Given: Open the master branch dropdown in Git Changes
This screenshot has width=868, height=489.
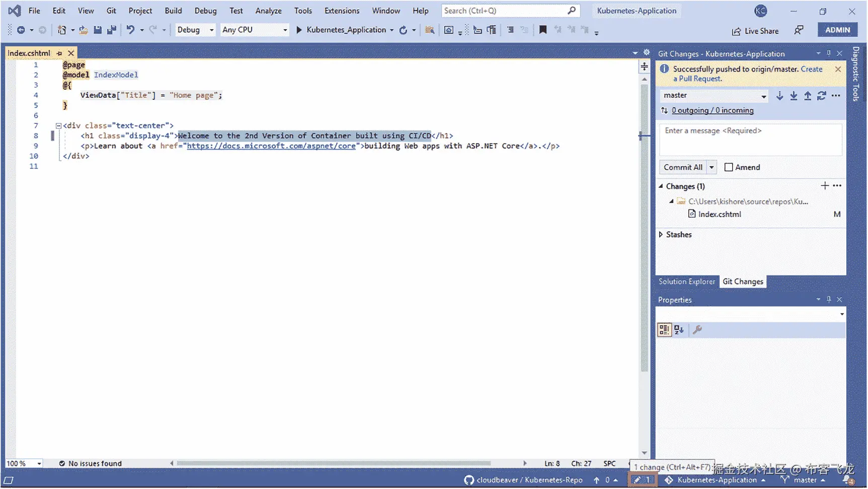Looking at the screenshot, I should point(714,96).
